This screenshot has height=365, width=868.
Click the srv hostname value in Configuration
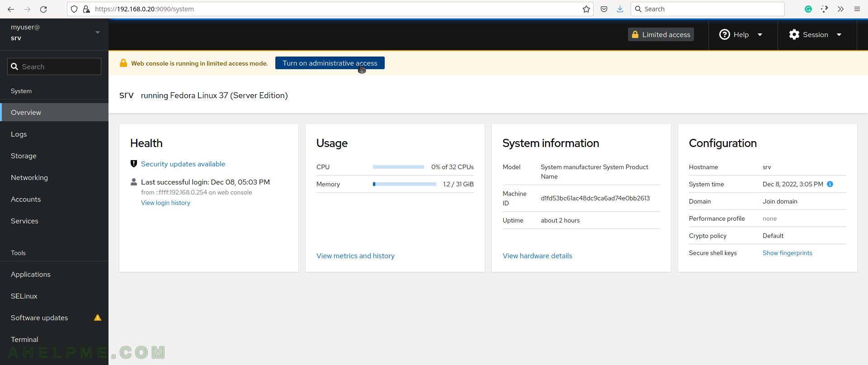pyautogui.click(x=767, y=167)
